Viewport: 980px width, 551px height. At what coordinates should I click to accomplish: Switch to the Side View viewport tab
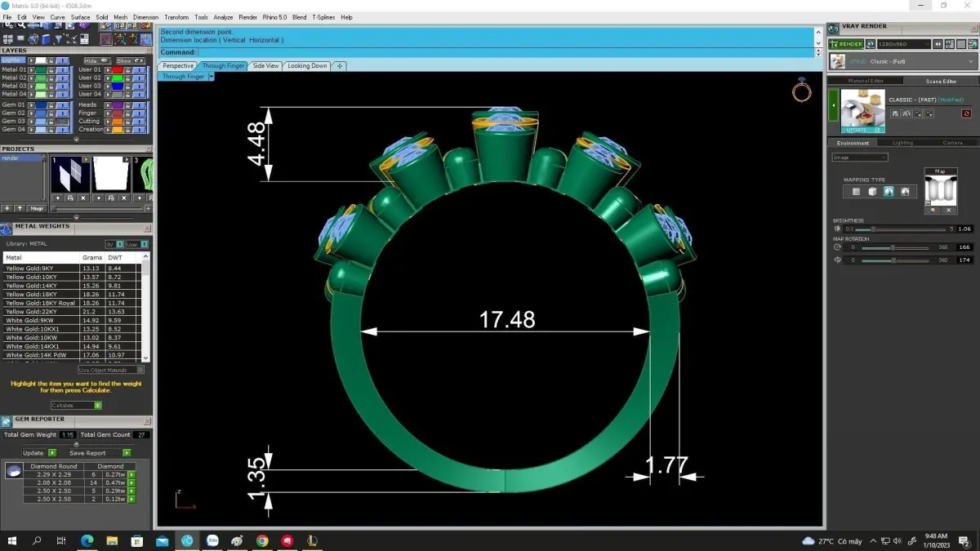coord(265,66)
